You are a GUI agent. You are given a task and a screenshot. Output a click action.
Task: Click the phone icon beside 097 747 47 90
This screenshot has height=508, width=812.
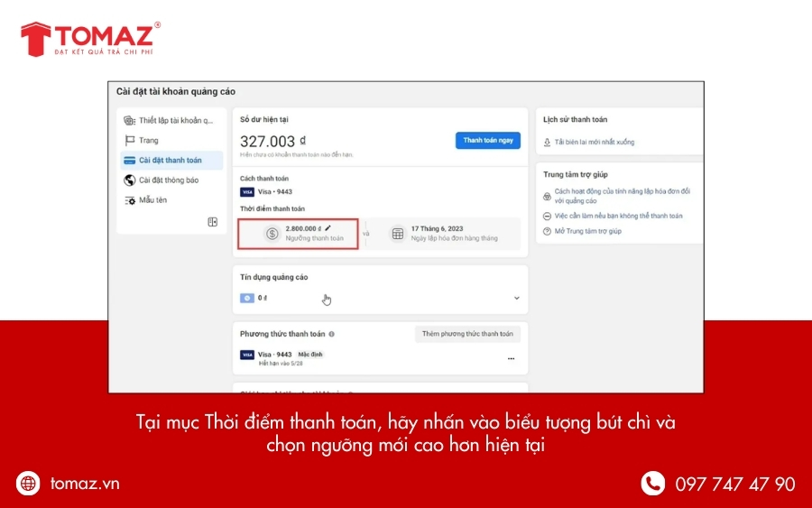pos(652,484)
